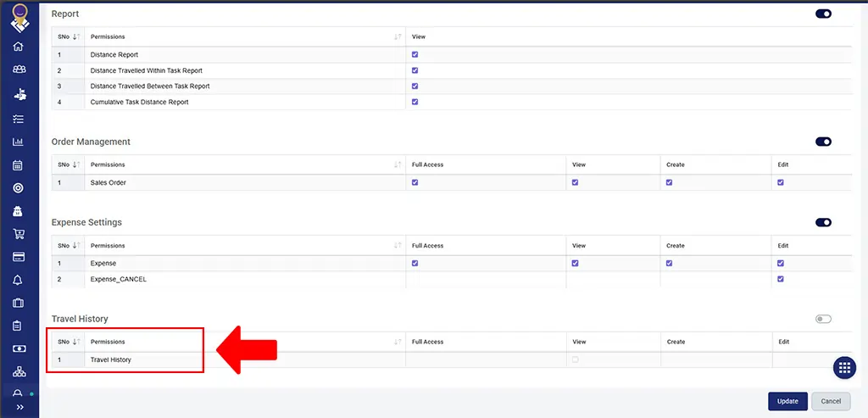868x418 pixels.
Task: Click the Expense Settings section heading
Action: tap(86, 222)
